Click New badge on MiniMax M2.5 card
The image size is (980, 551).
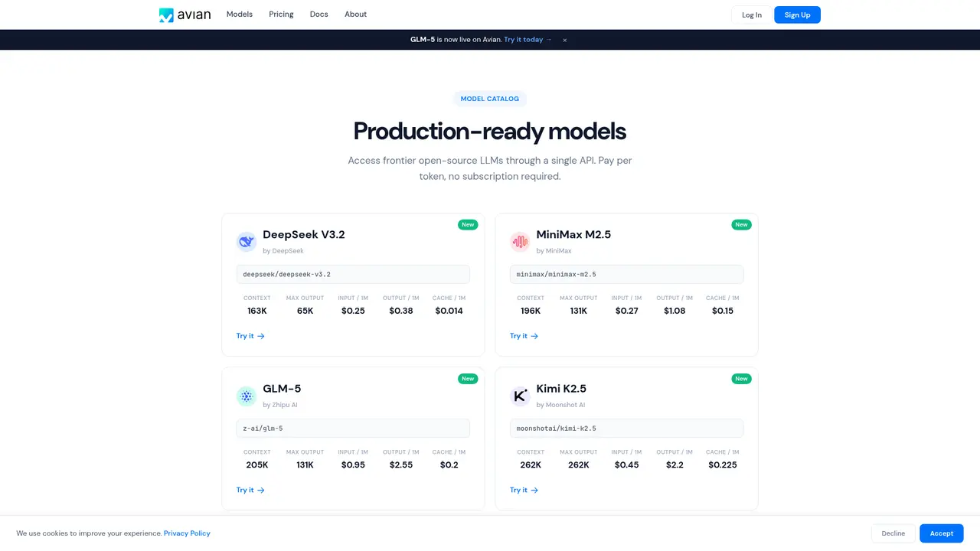coord(741,225)
